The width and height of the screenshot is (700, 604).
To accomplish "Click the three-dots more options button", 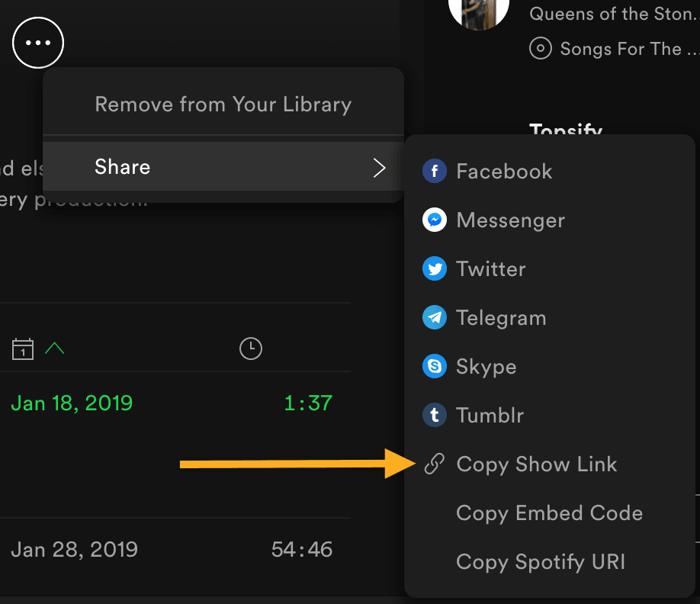I will [38, 43].
